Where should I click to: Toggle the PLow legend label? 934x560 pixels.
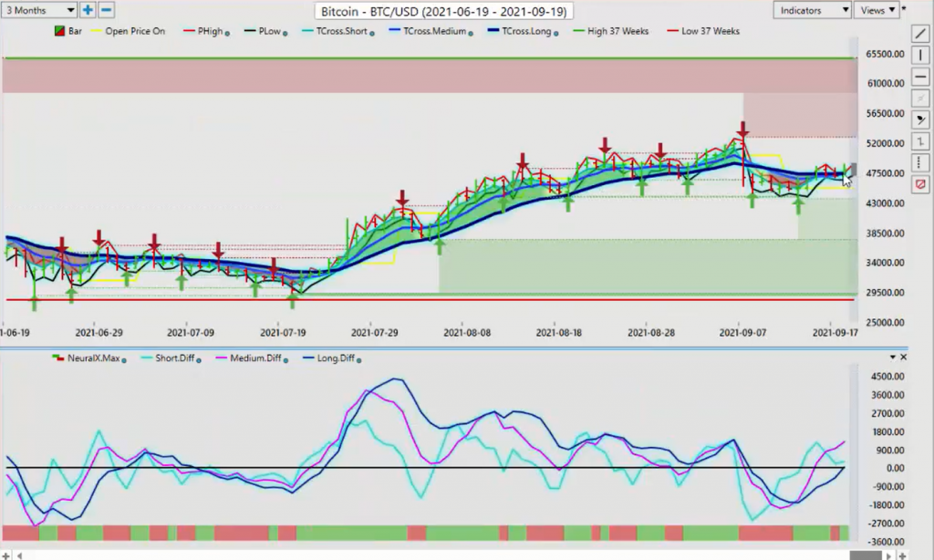click(x=270, y=31)
